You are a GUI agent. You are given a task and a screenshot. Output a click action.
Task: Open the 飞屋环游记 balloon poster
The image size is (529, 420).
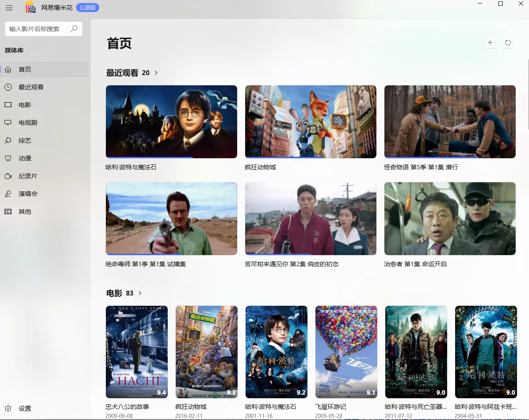(x=346, y=352)
